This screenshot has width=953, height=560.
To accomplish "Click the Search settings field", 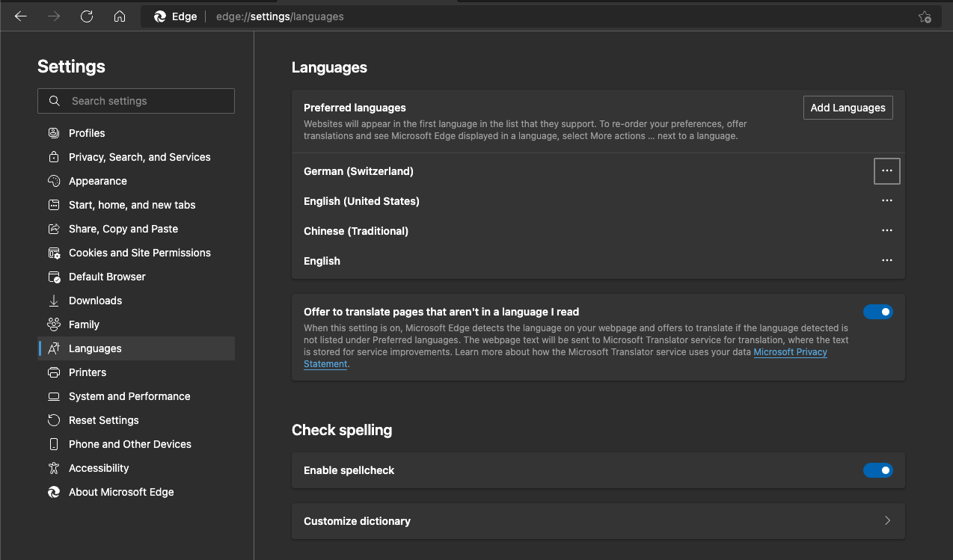I will pos(135,100).
